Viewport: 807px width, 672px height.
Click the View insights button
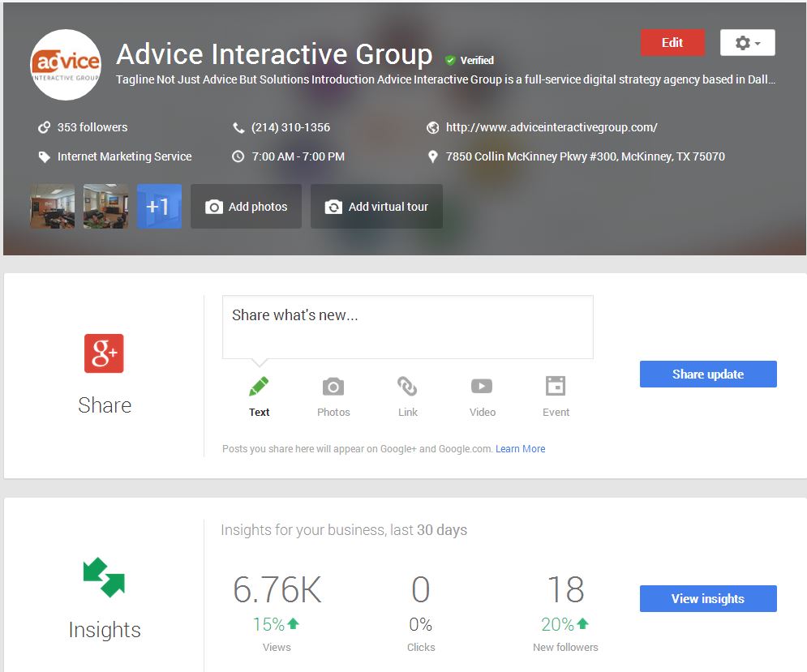click(x=708, y=598)
